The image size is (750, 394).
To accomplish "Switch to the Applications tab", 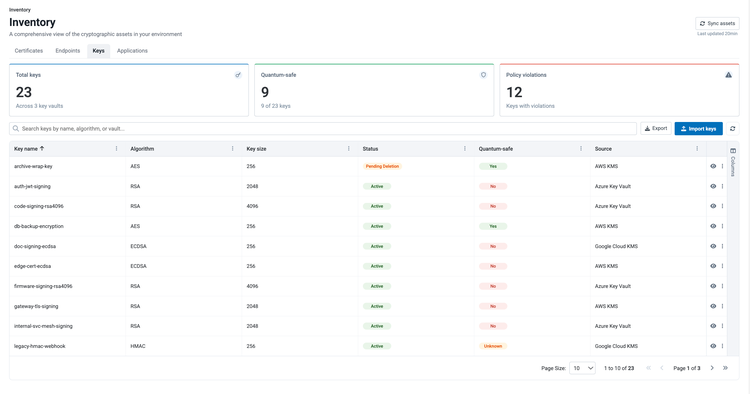I will pyautogui.click(x=132, y=51).
